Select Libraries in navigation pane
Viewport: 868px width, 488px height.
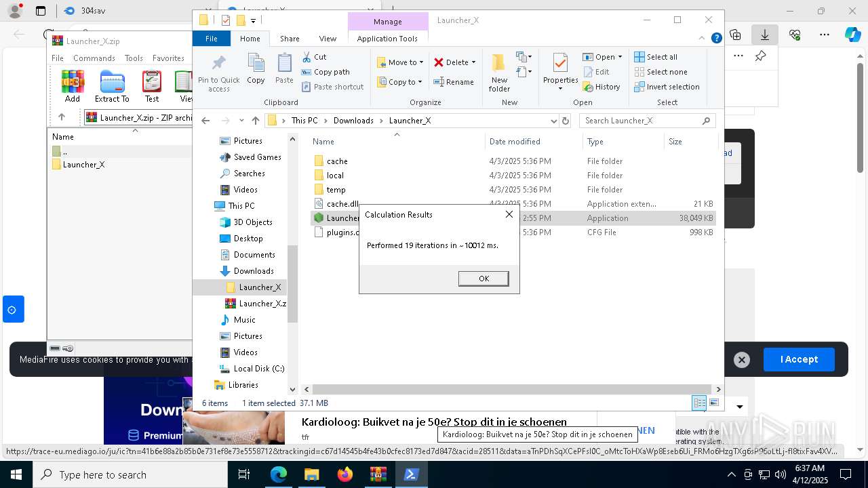tap(237, 385)
